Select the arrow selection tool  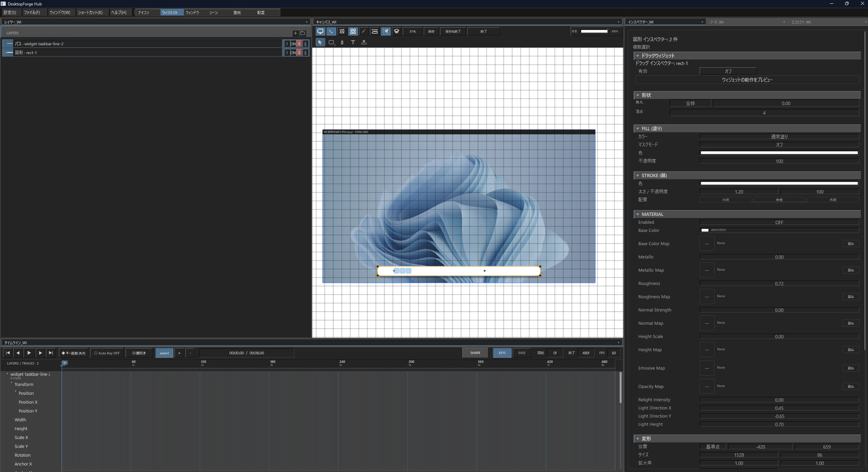(320, 42)
